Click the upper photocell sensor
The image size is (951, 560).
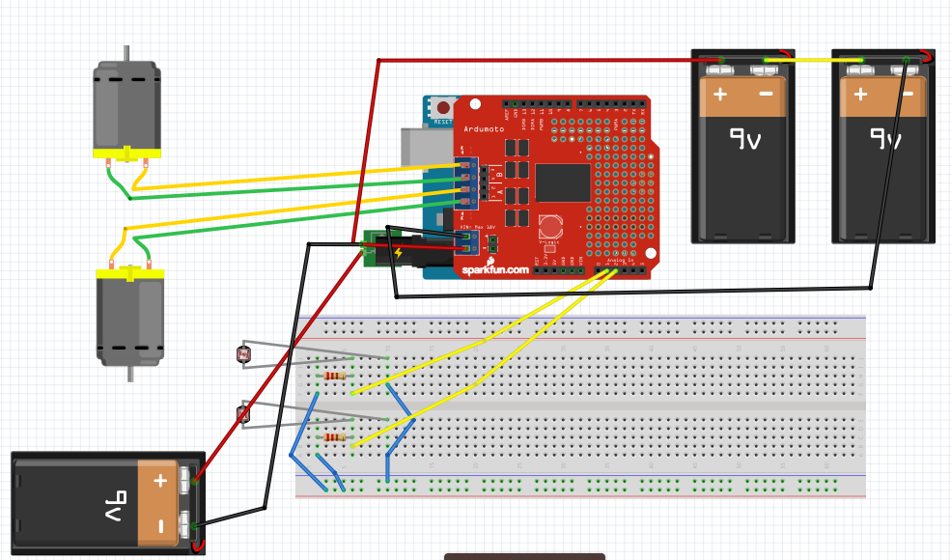coord(244,354)
